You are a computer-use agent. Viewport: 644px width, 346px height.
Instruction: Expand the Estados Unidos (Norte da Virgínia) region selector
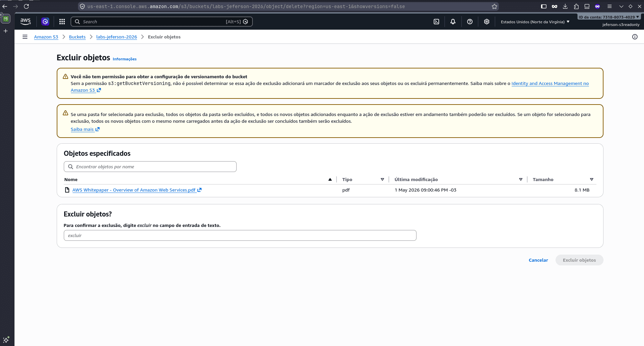click(x=535, y=22)
